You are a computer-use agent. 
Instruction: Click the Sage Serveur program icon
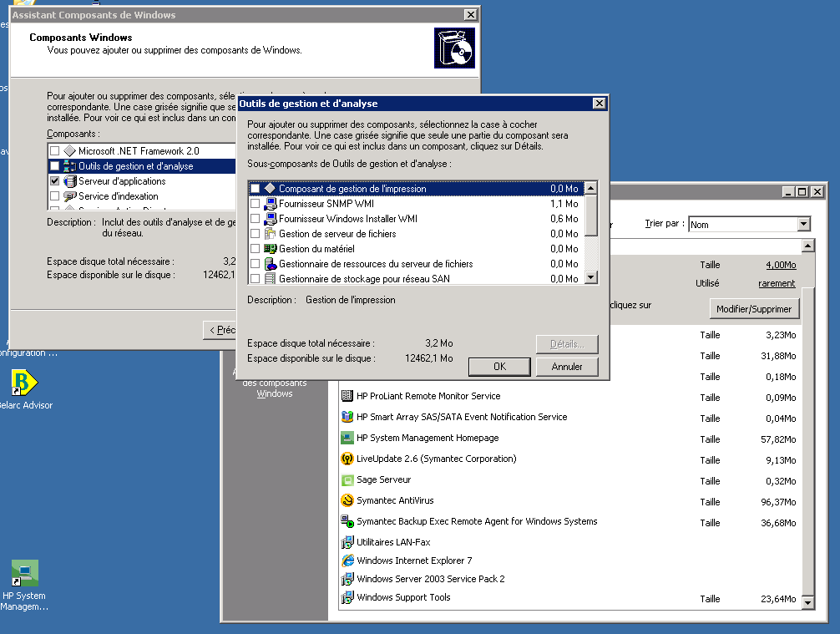coord(347,479)
